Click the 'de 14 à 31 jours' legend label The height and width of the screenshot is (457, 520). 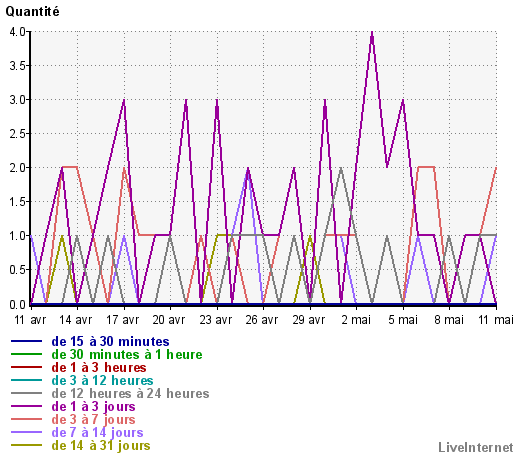[101, 446]
